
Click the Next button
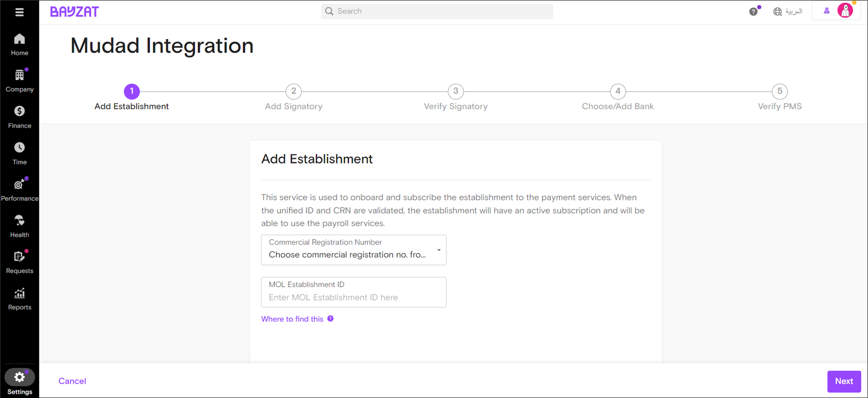tap(844, 381)
